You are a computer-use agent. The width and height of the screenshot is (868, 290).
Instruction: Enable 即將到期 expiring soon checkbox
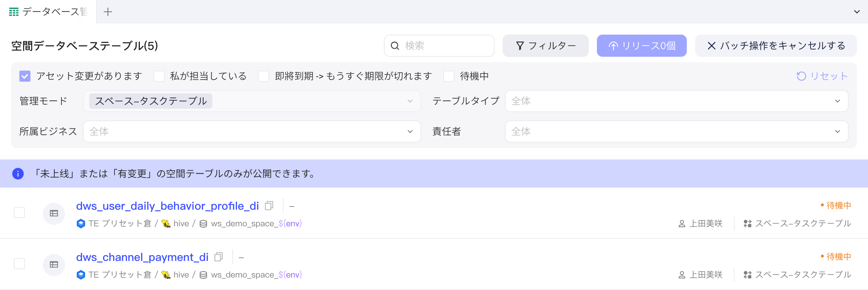(264, 76)
